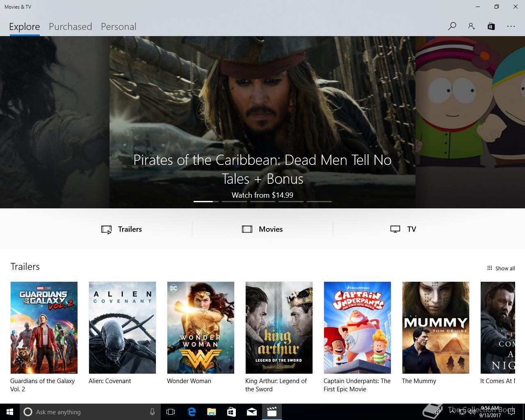Open the more options ellipsis menu
The height and width of the screenshot is (420, 525).
coord(511,26)
